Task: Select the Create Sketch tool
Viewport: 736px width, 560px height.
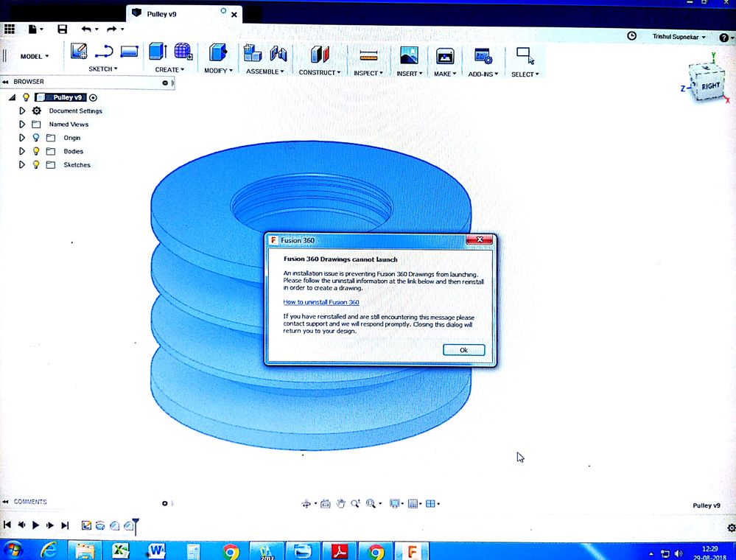Action: coord(79,51)
